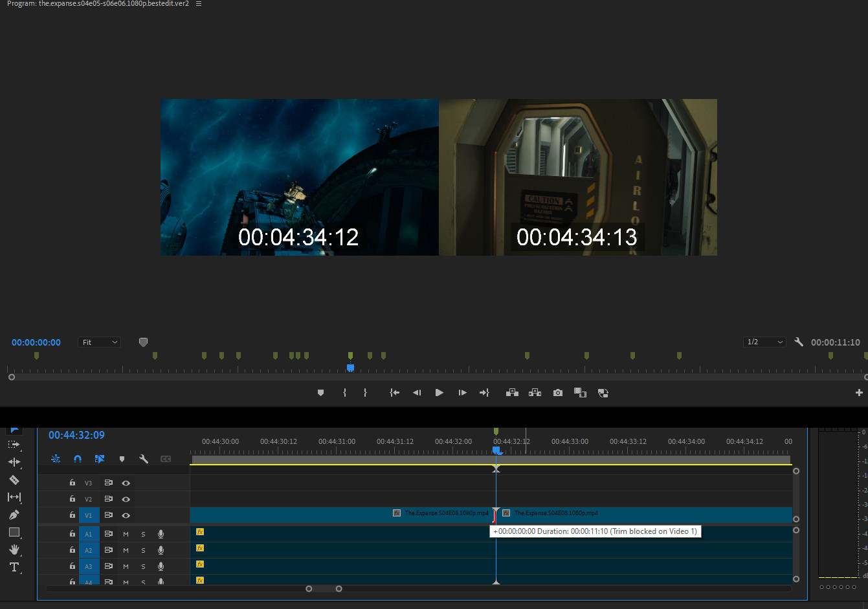Viewport: 868px width, 609px height.
Task: Open the Fit zoom level dropdown
Action: 100,342
